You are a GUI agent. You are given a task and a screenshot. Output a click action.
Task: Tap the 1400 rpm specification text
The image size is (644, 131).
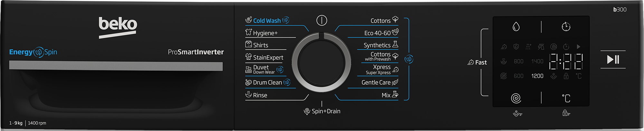pos(37,123)
